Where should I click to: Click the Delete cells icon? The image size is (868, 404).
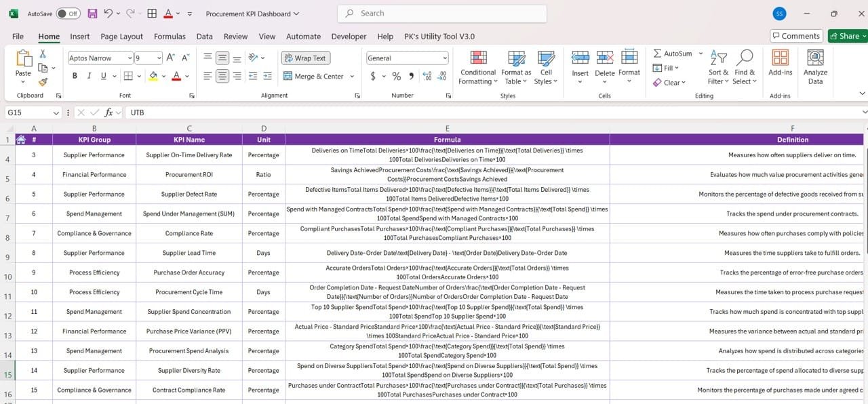(x=604, y=58)
